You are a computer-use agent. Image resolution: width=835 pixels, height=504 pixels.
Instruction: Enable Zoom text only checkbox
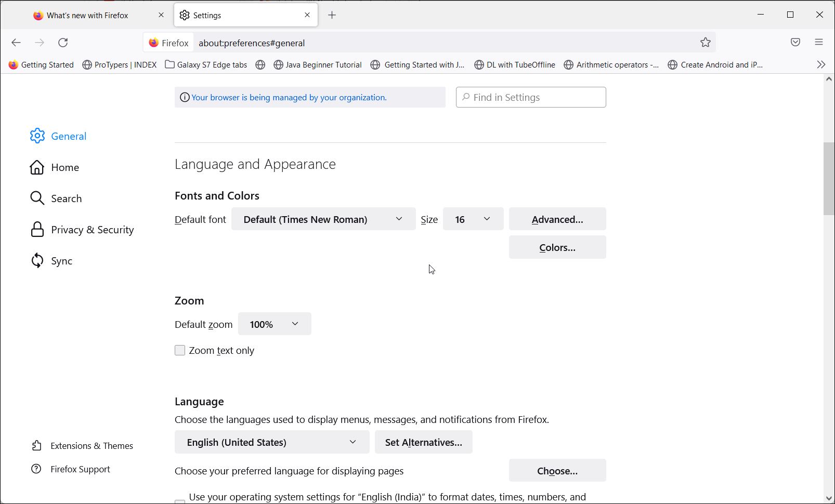tap(180, 350)
